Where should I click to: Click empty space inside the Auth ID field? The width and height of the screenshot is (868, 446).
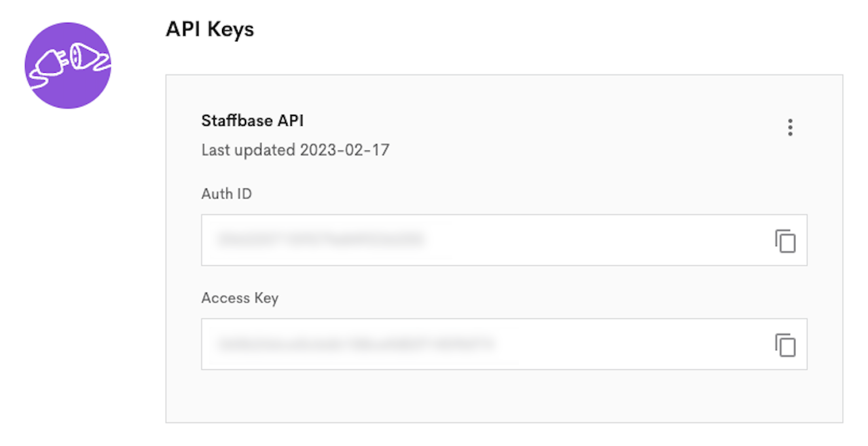coord(589,240)
